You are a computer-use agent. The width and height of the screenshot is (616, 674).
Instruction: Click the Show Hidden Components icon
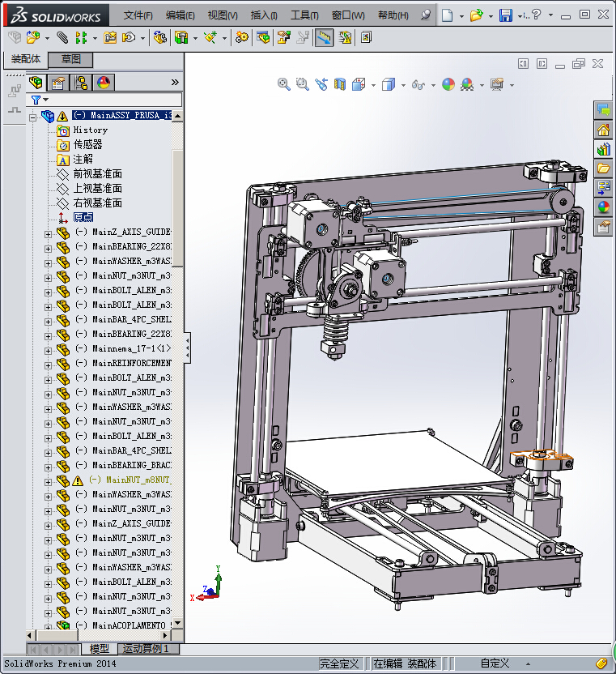(160, 38)
